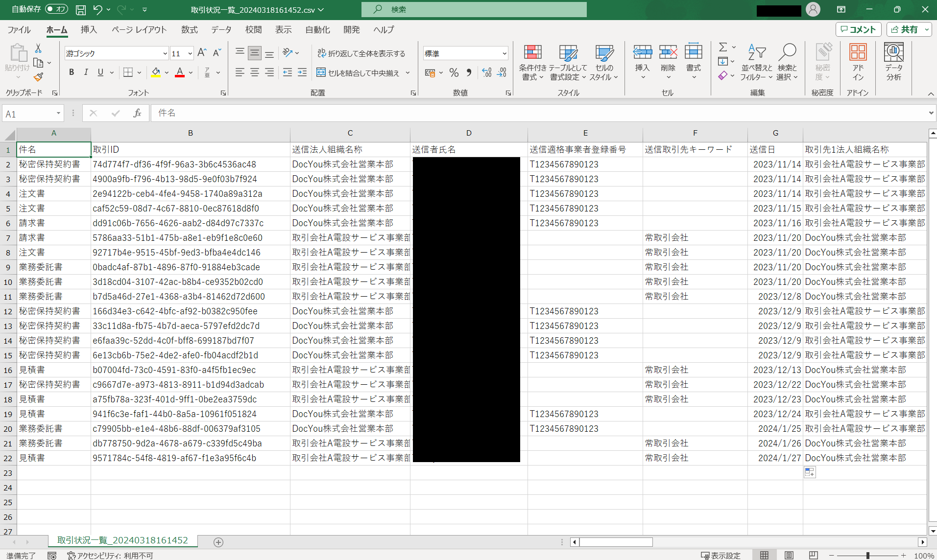Screen dimensions: 937x560
Task: Toggle bold formatting
Action: 72,72
